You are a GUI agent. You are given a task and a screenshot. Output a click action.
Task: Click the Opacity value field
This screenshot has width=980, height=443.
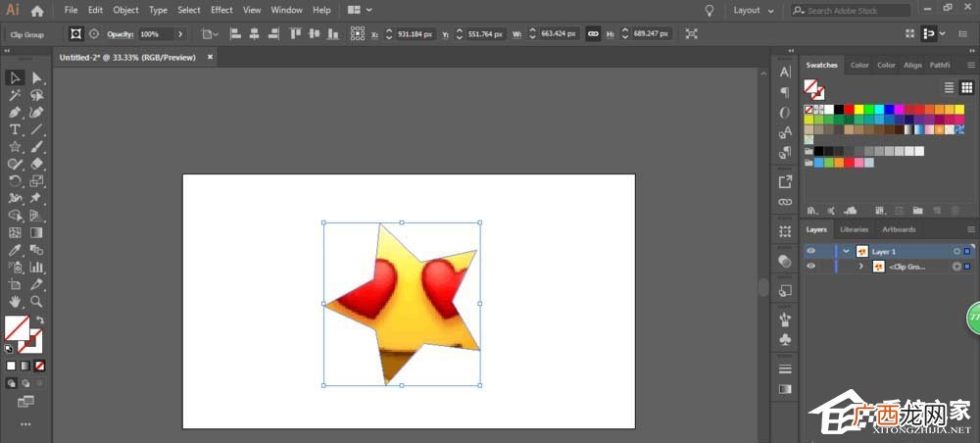click(155, 34)
